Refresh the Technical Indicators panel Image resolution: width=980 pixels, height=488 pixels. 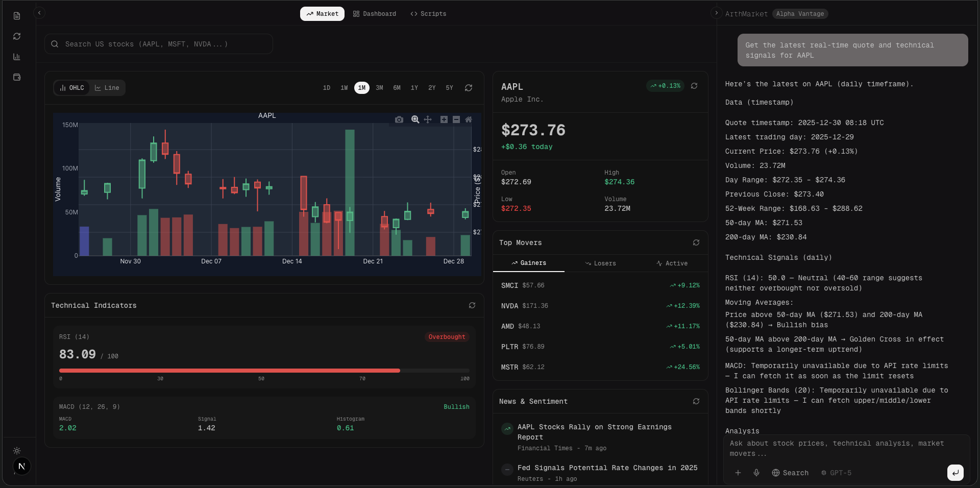pos(472,305)
